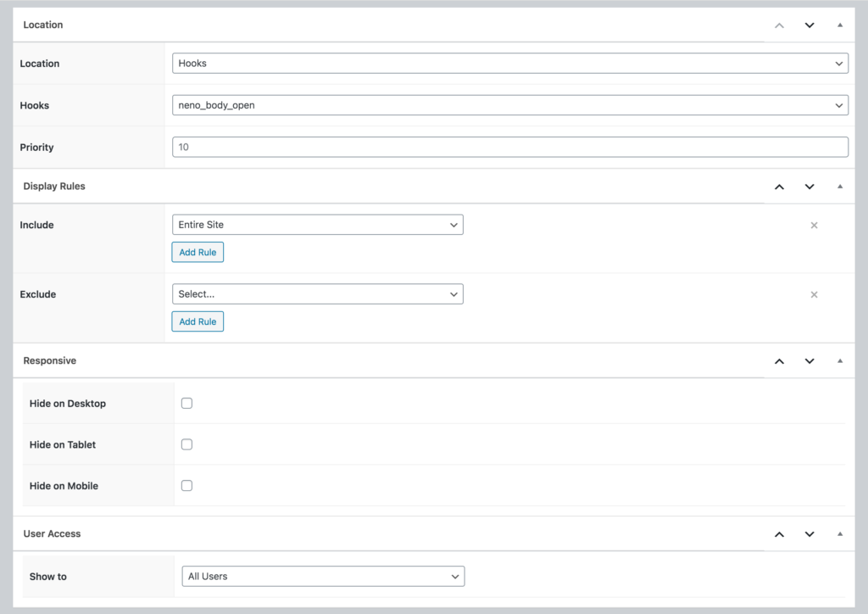The width and height of the screenshot is (868, 614).
Task: Focus the Priority input field
Action: [x=509, y=148]
